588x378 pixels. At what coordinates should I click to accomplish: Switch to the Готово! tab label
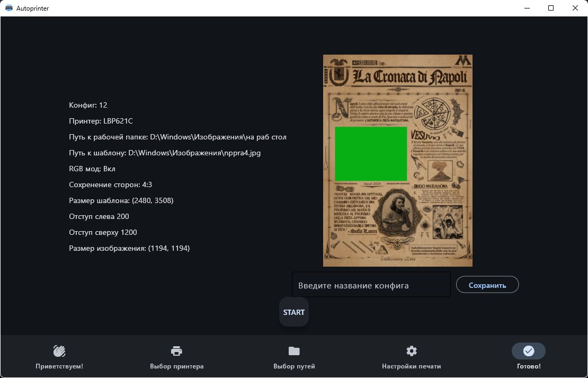(529, 366)
